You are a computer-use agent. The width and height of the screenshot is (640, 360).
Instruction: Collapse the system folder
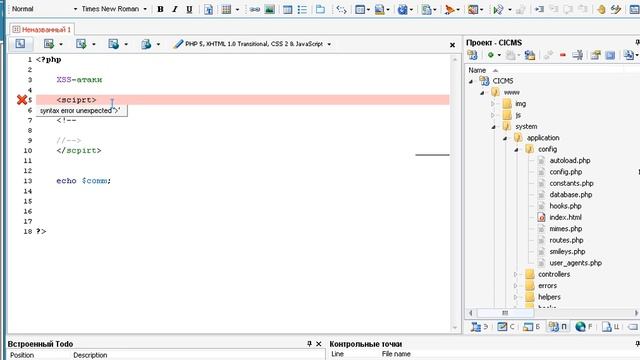[493, 127]
